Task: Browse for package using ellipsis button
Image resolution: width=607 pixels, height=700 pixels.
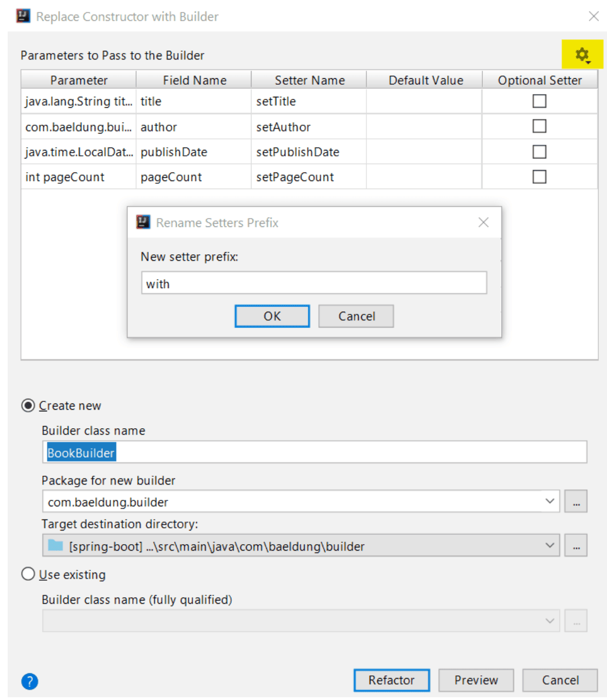Action: [576, 501]
